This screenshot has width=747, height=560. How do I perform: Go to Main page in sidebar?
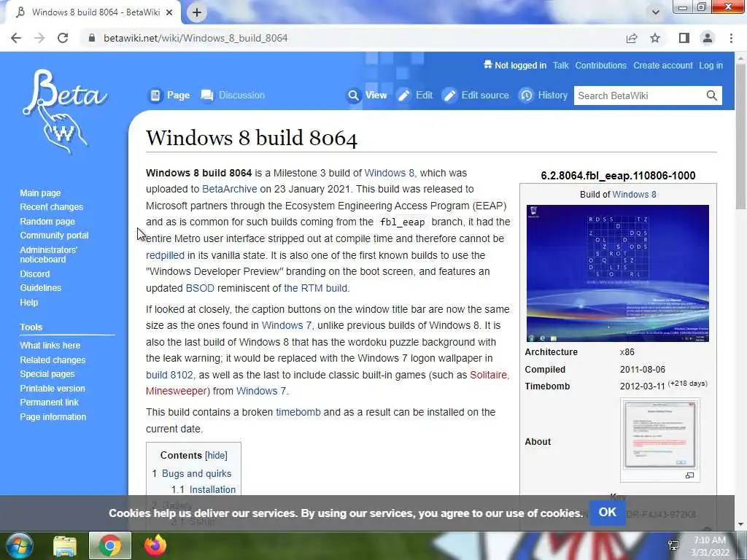point(41,192)
